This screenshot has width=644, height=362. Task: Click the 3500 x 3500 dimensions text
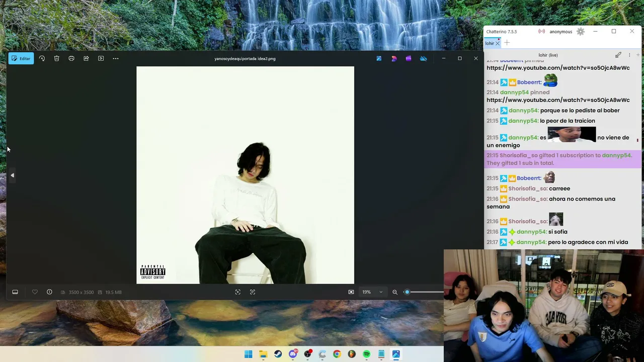[81, 292]
